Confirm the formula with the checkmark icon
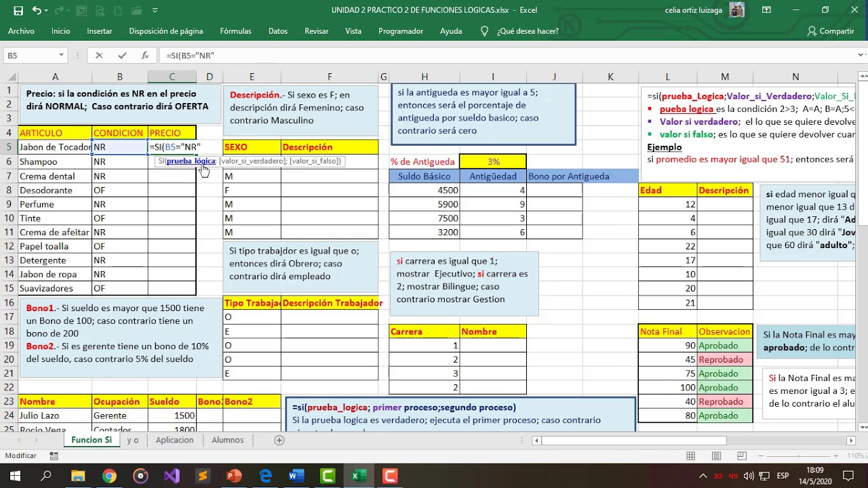The image size is (868, 488). coord(122,56)
